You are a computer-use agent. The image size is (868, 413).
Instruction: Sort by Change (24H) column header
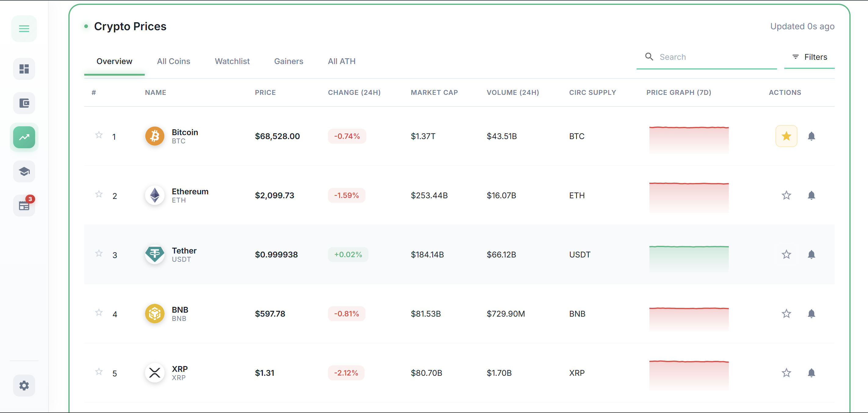tap(354, 92)
